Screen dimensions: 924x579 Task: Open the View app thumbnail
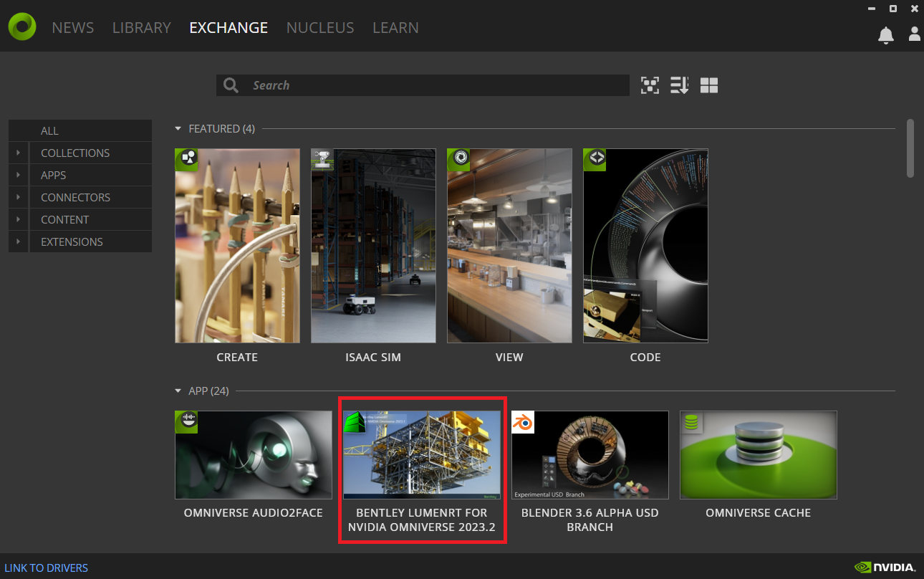pos(509,246)
